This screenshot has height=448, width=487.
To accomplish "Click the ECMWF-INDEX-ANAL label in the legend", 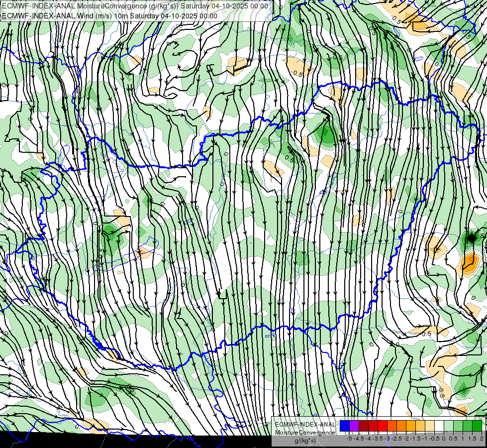I will [305, 425].
